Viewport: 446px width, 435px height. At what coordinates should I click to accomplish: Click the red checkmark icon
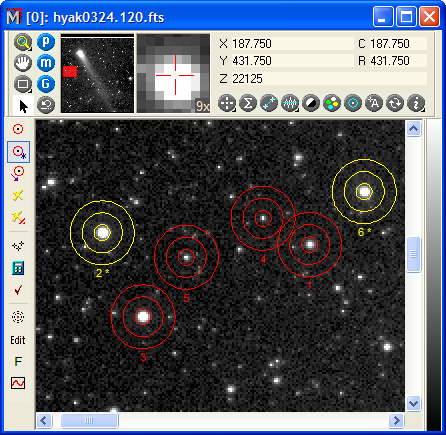tap(18, 290)
